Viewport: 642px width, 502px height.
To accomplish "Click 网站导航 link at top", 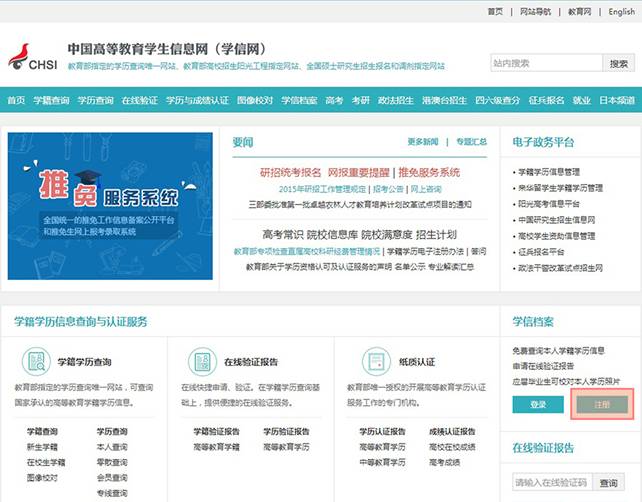I will click(536, 11).
